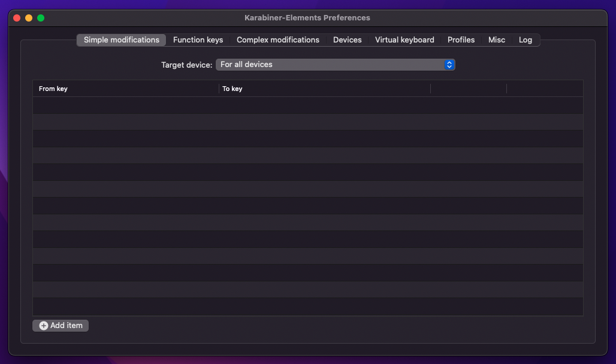This screenshot has width=616, height=364.
Task: Click the To key column header
Action: [325, 89]
